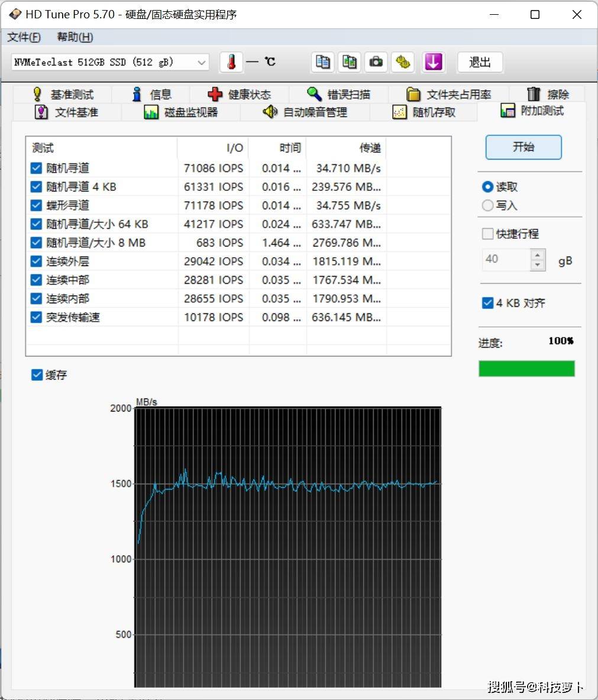Image resolution: width=598 pixels, height=700 pixels.
Task: Open options with the gears icon
Action: coord(403,62)
